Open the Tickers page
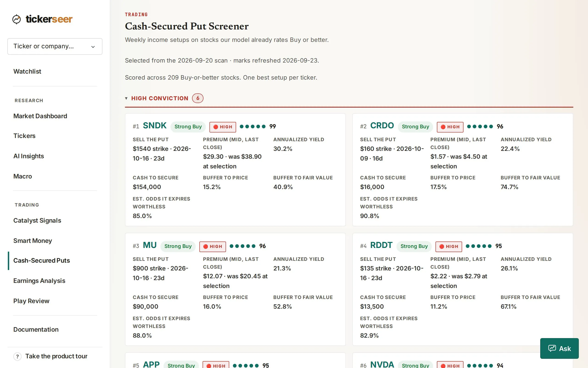 [x=24, y=136]
